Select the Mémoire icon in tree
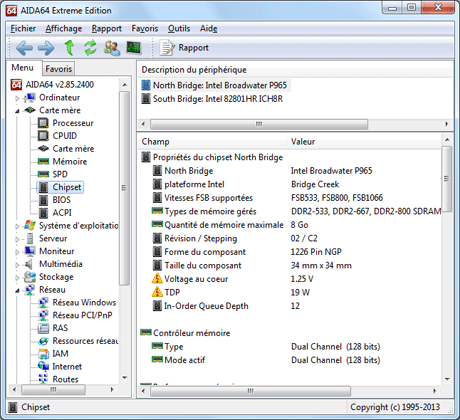 43,162
